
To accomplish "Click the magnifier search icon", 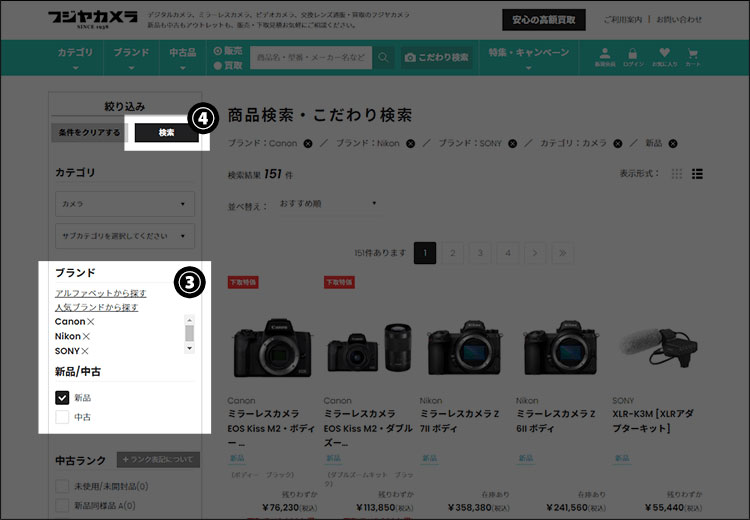I will [383, 57].
